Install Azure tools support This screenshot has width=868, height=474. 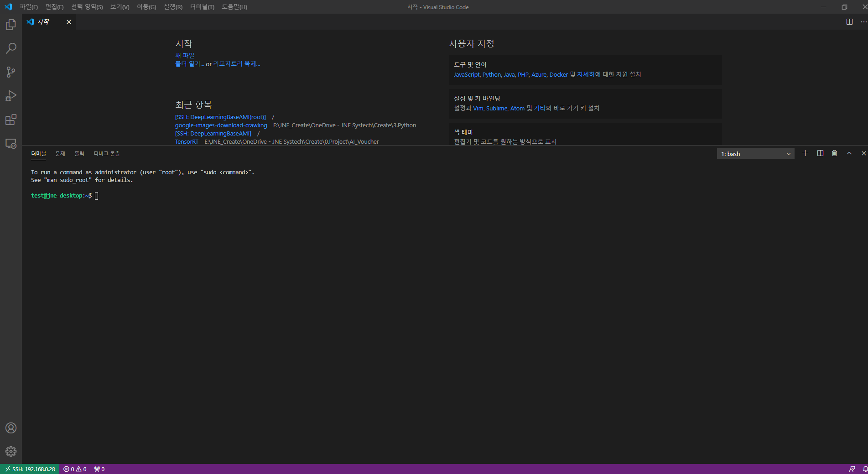click(x=539, y=75)
